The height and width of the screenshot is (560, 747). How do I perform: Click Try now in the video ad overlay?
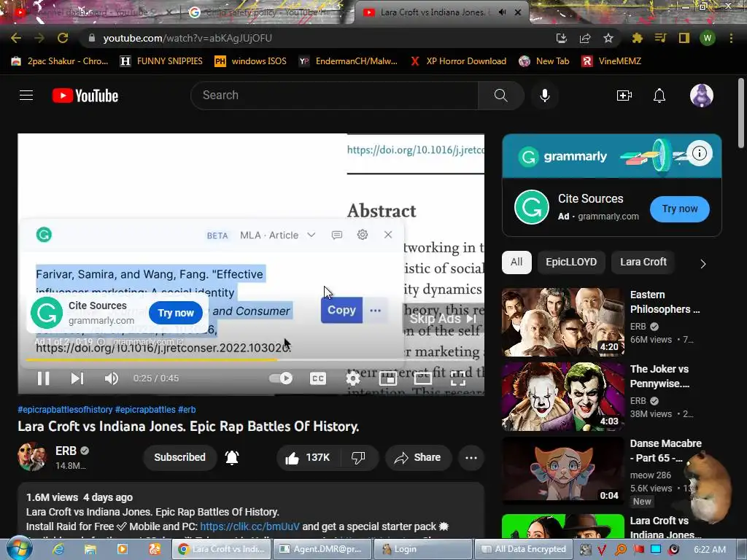(x=176, y=313)
